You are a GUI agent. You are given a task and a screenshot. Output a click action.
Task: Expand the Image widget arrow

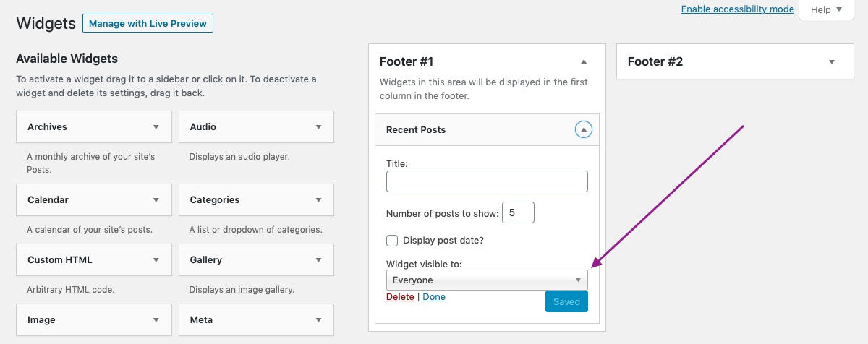click(156, 320)
